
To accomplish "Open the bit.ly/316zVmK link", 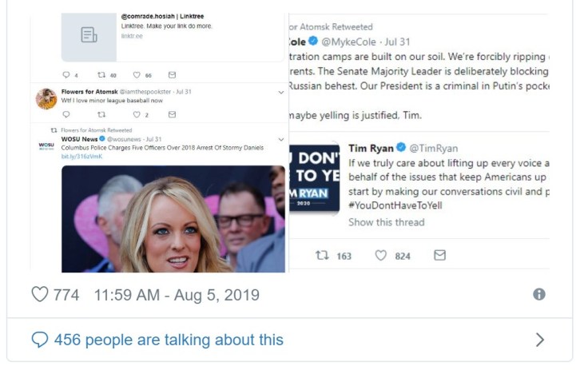I will coord(81,156).
